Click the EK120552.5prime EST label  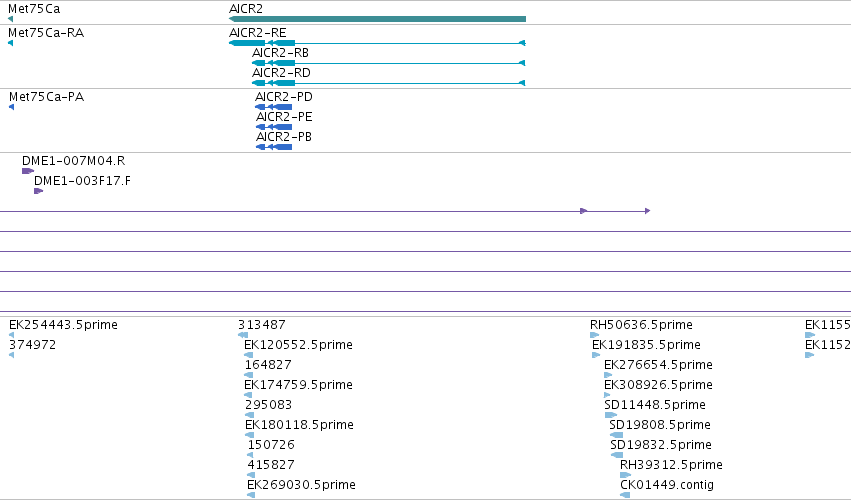tap(299, 345)
